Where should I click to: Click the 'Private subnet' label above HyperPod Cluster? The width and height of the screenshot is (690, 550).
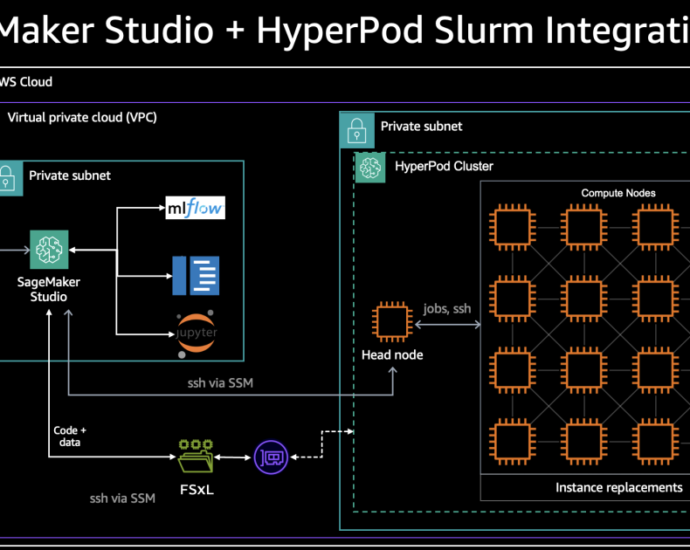(421, 126)
